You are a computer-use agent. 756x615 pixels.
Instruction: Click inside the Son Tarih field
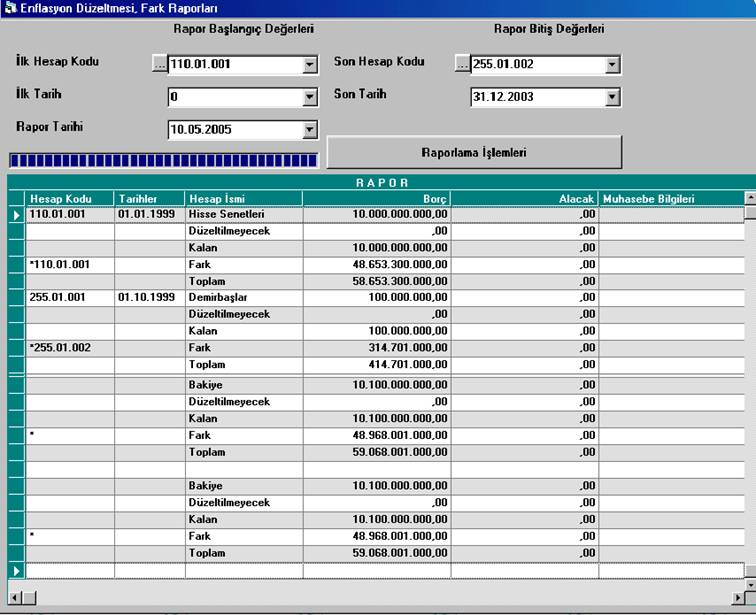536,98
